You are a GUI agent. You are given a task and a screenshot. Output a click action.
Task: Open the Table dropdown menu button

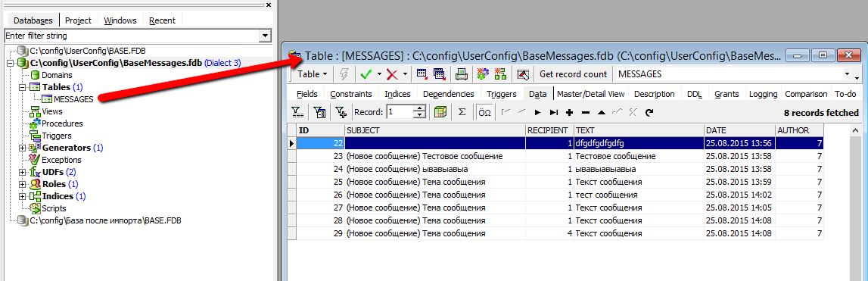(313, 73)
